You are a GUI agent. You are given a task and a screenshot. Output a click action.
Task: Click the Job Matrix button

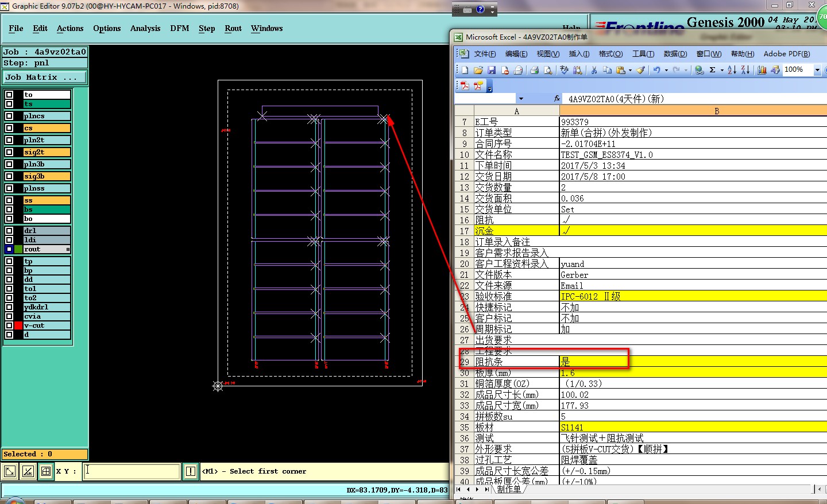[x=45, y=77]
